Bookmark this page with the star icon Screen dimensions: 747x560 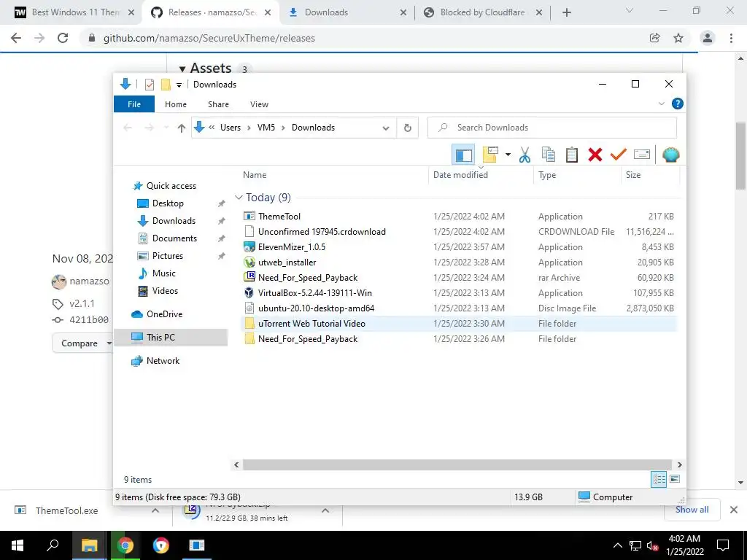(678, 38)
